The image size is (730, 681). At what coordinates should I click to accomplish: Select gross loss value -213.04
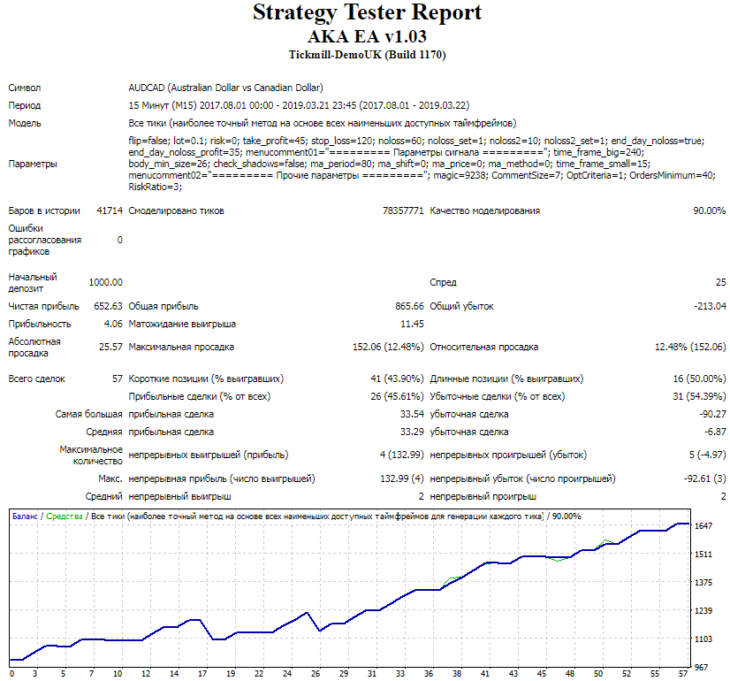coord(710,306)
